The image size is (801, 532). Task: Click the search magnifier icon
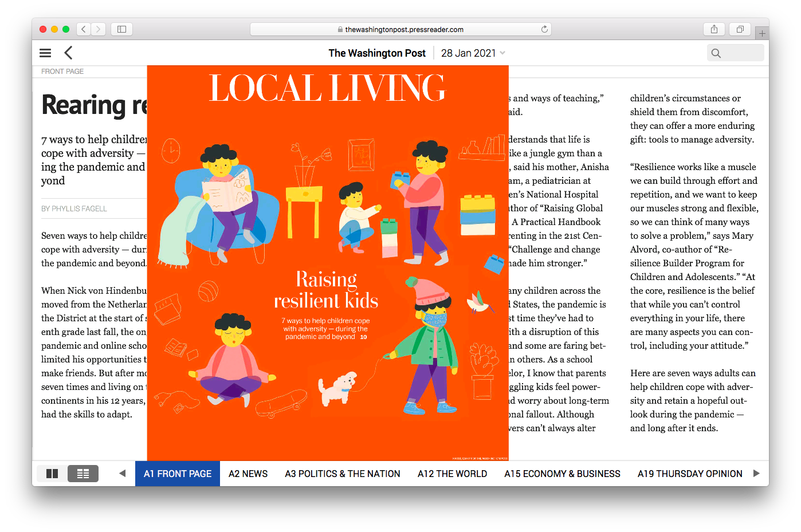tap(716, 53)
